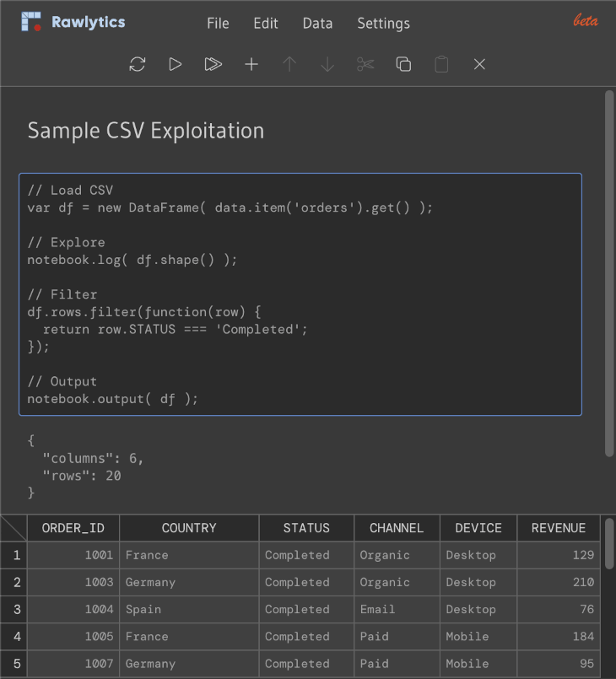Click the revenue cell 76
Viewport: 616px width, 679px height.
559,610
